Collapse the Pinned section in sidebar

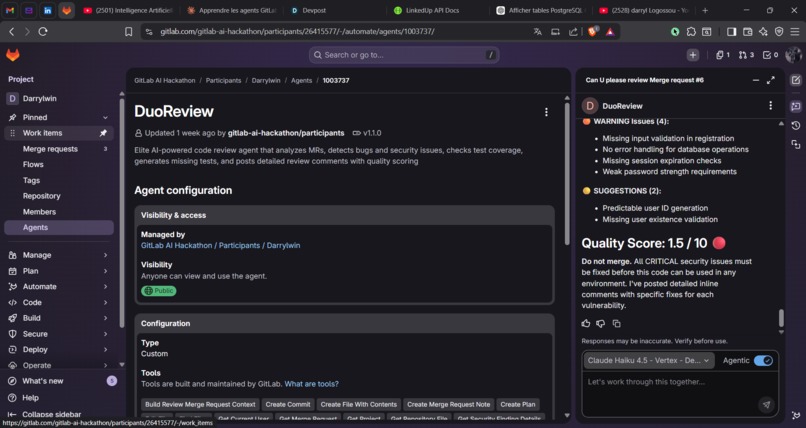pyautogui.click(x=105, y=118)
